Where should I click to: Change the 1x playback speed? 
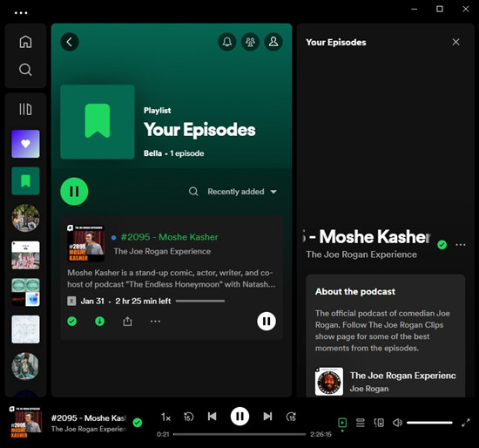click(165, 417)
